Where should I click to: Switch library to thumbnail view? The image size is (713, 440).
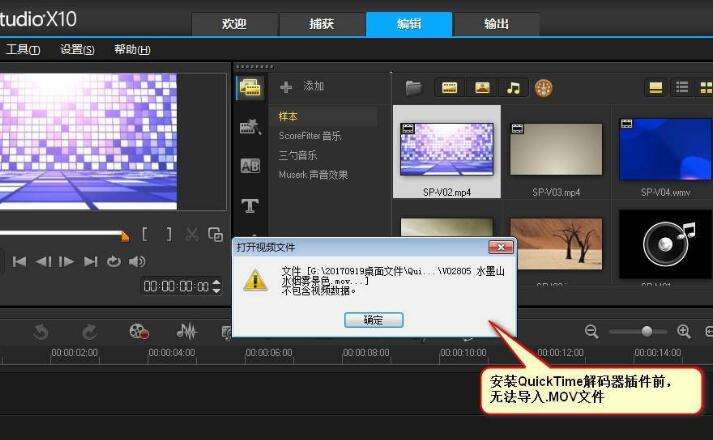[x=706, y=87]
